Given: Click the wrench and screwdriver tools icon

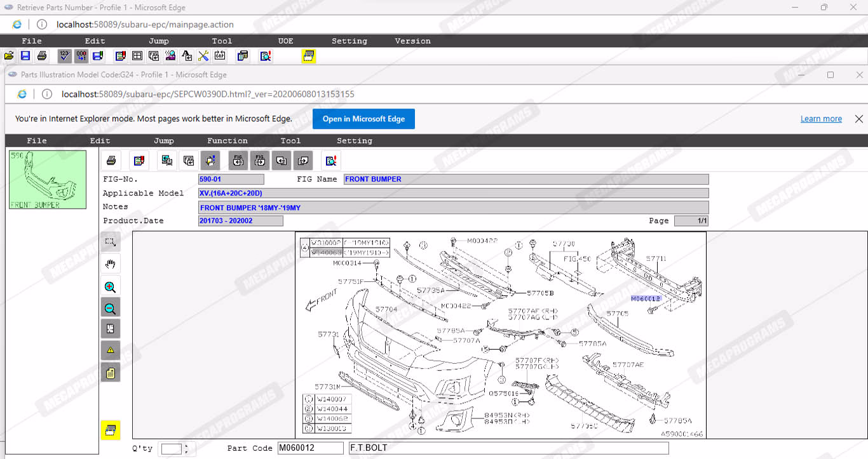Looking at the screenshot, I should 203,56.
